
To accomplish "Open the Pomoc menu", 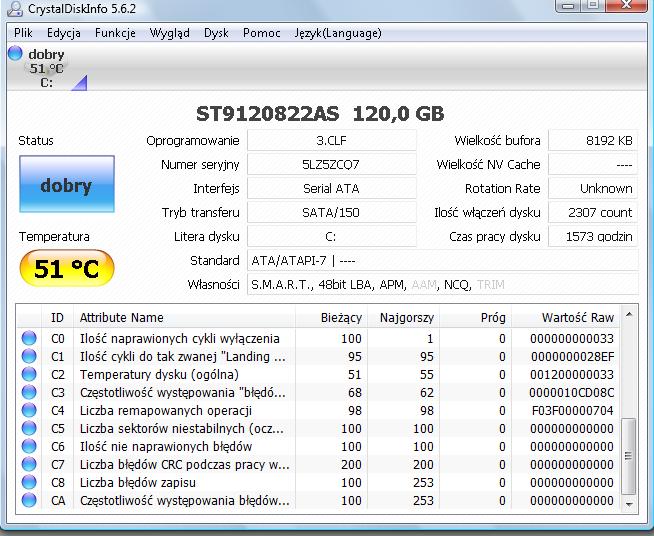I will [262, 33].
